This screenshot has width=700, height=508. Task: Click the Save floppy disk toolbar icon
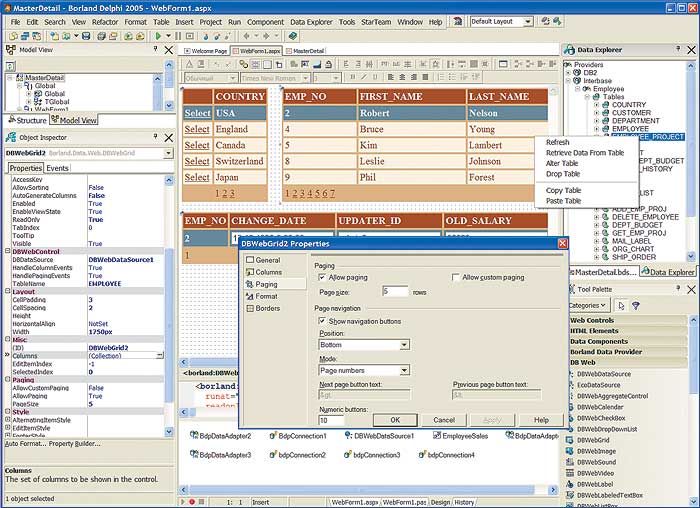[x=86, y=36]
